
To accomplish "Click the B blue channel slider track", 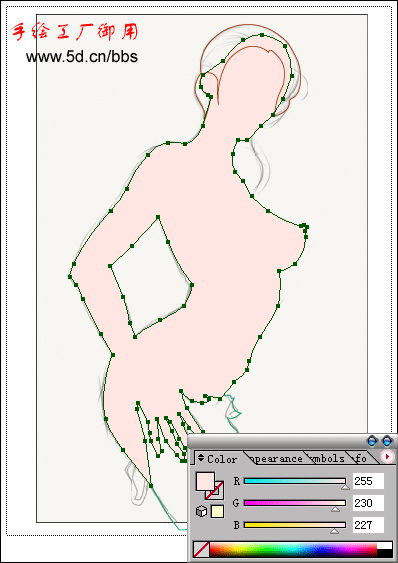I will [295, 525].
